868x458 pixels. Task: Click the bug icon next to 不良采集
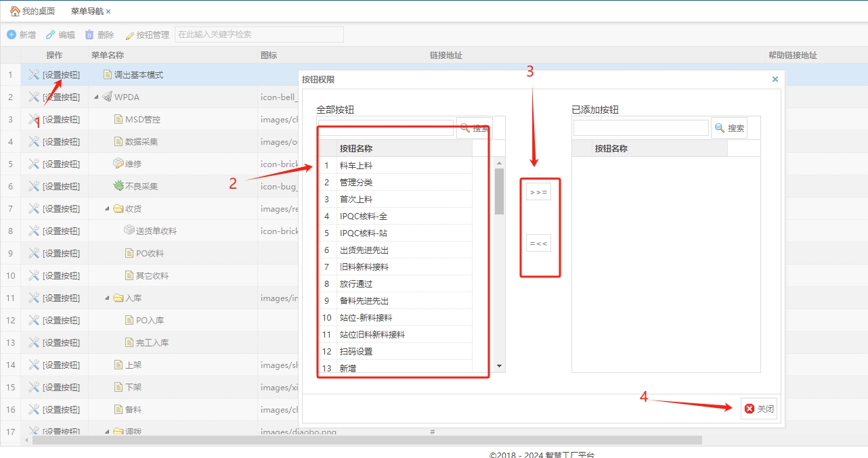coord(118,186)
